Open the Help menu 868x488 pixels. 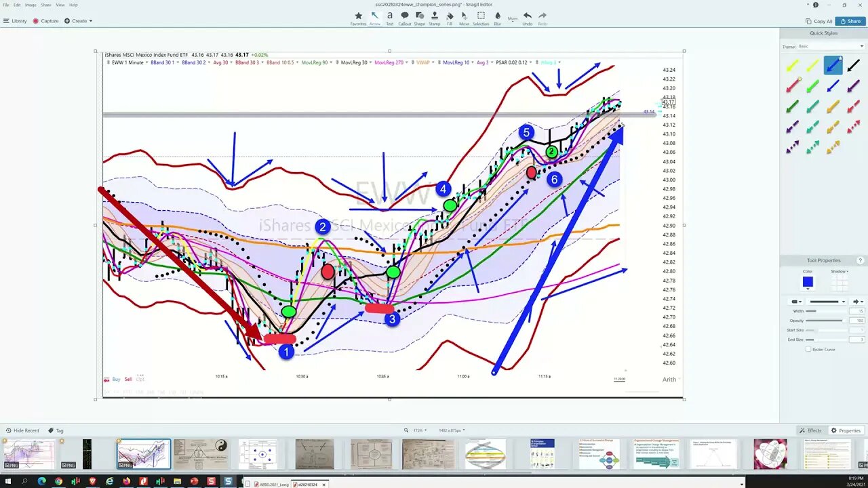[x=73, y=5]
